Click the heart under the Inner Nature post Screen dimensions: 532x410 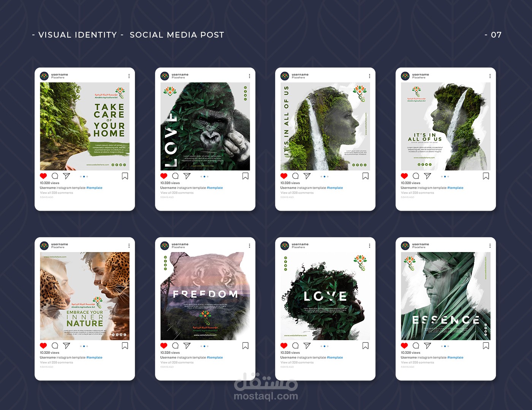43,346
